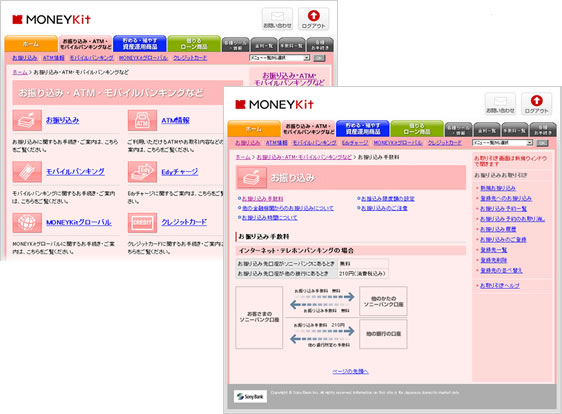The image size is (562, 414).
Task: Click the Edyチャージ icon
Action: tap(142, 172)
